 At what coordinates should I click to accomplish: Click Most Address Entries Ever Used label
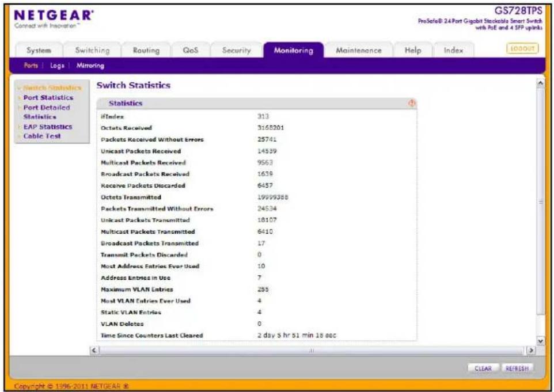(150, 267)
